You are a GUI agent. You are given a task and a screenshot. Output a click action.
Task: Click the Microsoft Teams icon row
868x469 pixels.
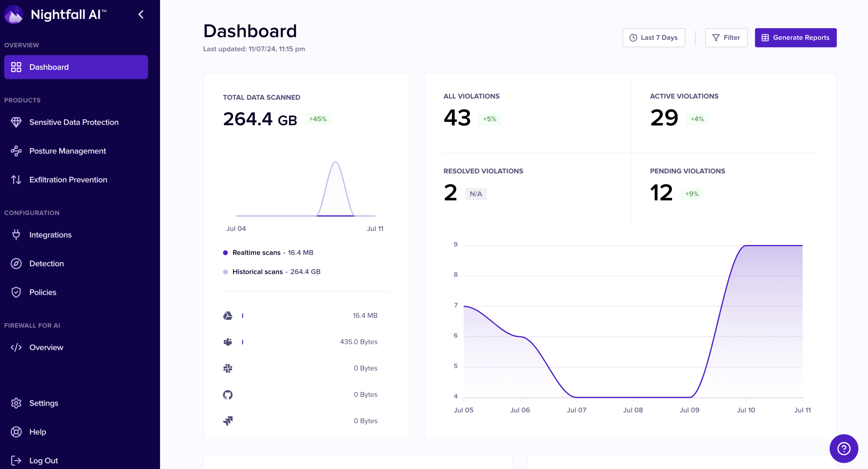(228, 342)
